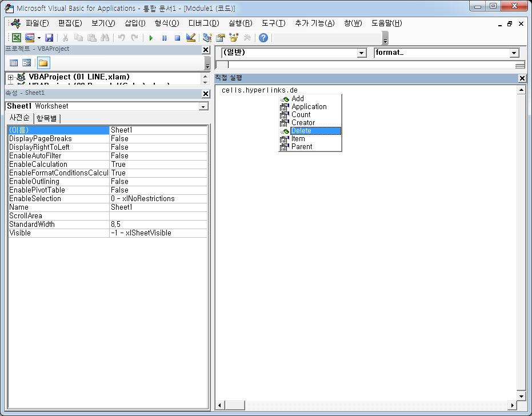This screenshot has height=416, width=532.
Task: Click the Paste clipboard icon
Action: tap(91, 38)
